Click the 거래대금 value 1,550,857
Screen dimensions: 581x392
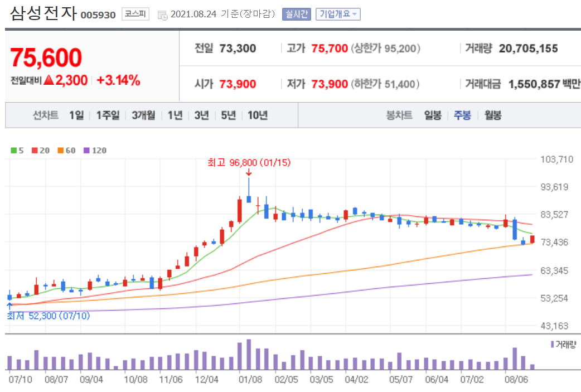click(x=534, y=84)
